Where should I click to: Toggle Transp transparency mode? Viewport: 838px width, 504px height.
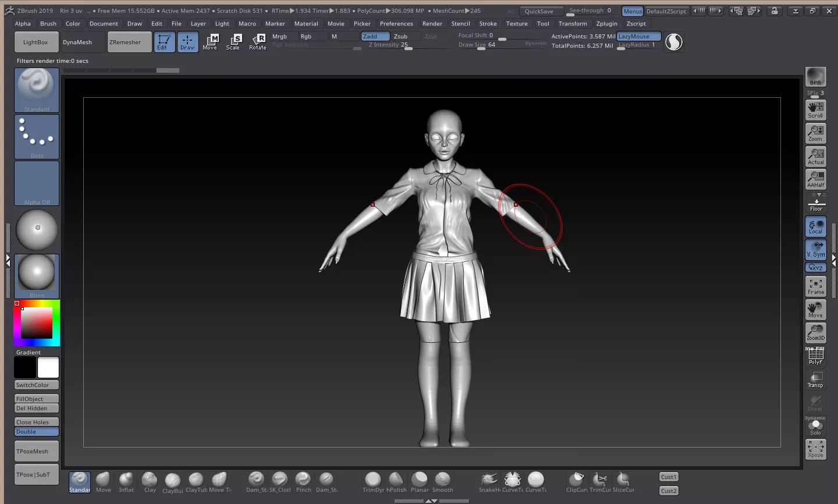click(x=815, y=379)
